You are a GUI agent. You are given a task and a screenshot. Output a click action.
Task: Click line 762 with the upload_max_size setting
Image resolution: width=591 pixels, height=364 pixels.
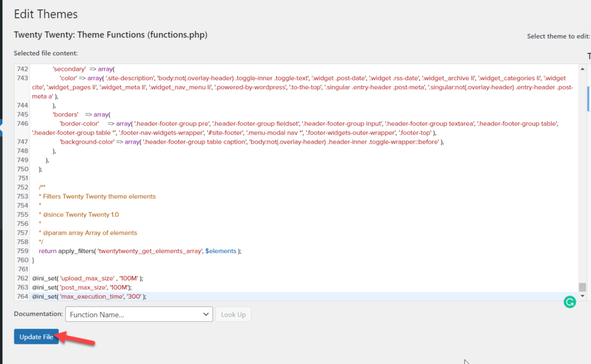pyautogui.click(x=88, y=279)
